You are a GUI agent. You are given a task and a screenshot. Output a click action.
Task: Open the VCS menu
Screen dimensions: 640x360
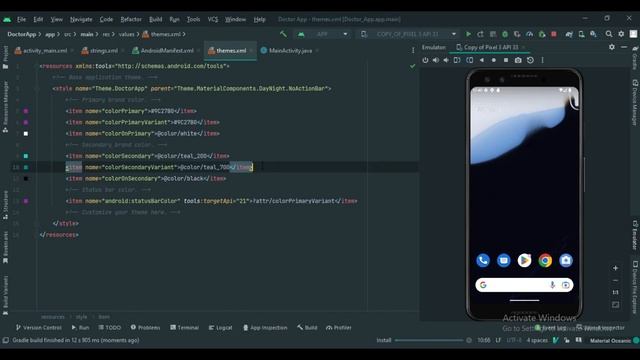(x=213, y=19)
